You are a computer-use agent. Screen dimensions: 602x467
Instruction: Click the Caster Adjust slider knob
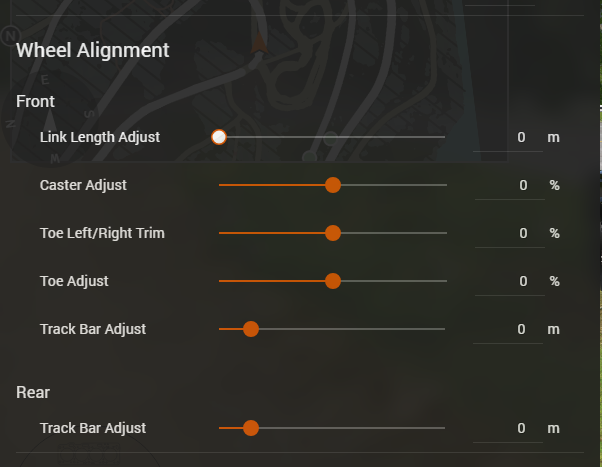[333, 185]
